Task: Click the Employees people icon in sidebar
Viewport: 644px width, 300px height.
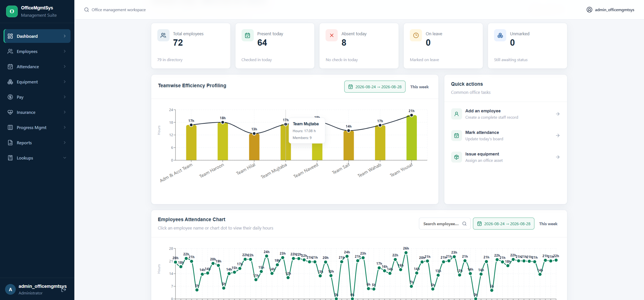Action: point(10,51)
